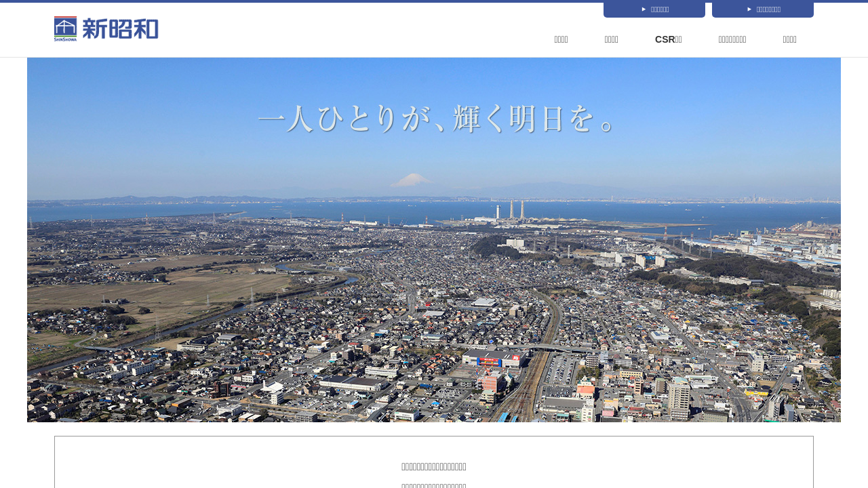Open the longer-labeled blue button atop the header
Screen dimensions: 868x488
[763, 9]
